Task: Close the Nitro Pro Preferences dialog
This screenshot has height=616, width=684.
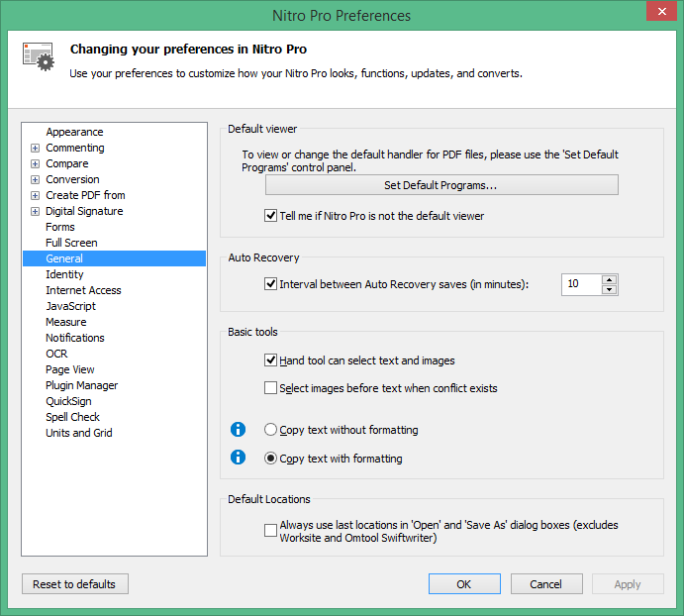Action: [x=661, y=11]
